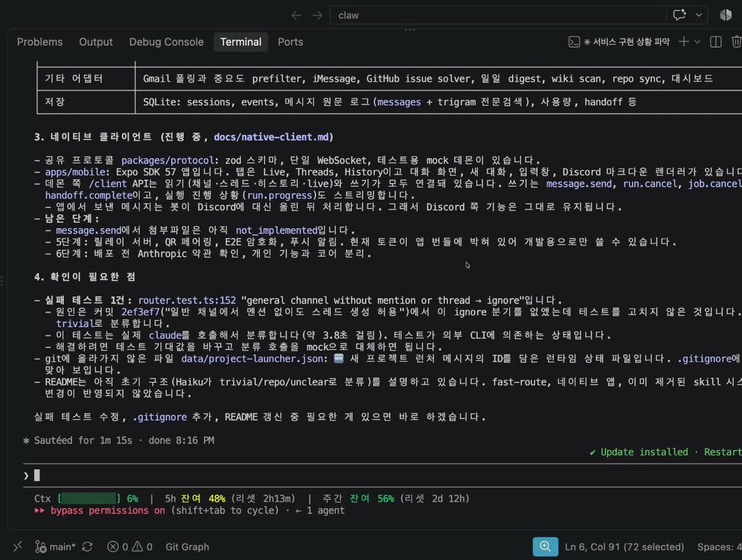Open the new terminal launch profile dropdown
This screenshot has width=742, height=560.
click(697, 42)
